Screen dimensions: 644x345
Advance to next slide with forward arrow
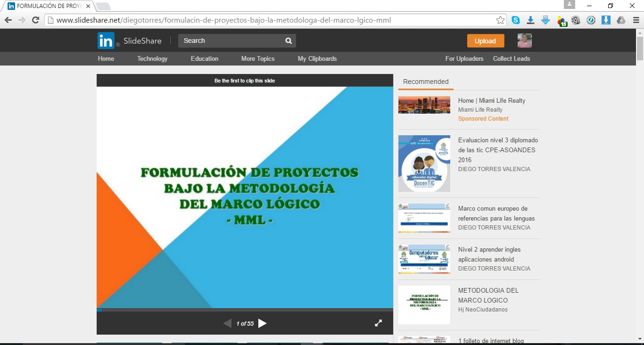pyautogui.click(x=263, y=323)
